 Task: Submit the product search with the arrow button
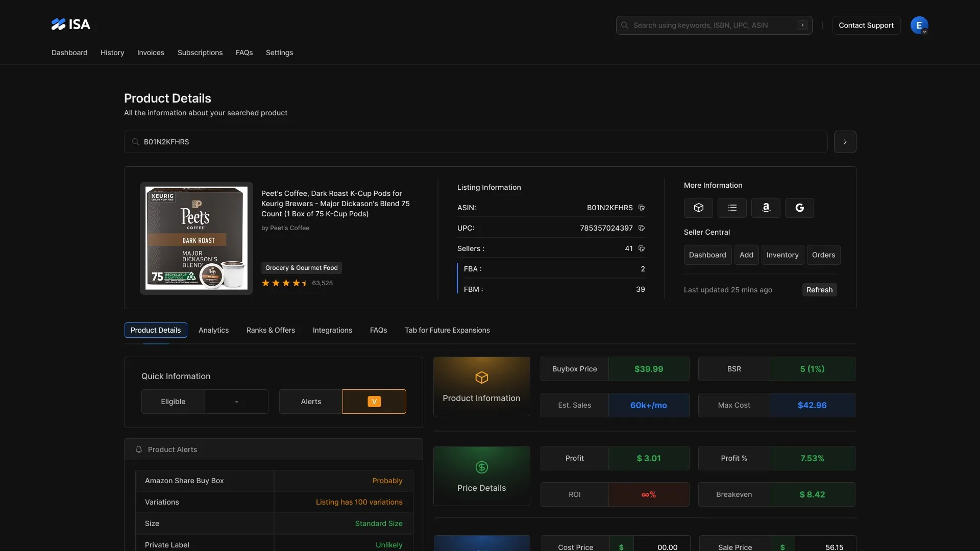845,142
